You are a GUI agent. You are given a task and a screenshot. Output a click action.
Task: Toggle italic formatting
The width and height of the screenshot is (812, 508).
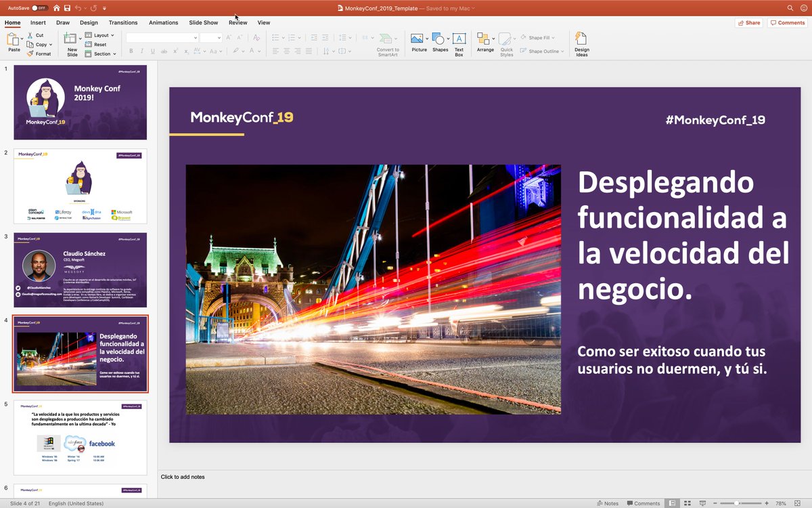(x=142, y=51)
